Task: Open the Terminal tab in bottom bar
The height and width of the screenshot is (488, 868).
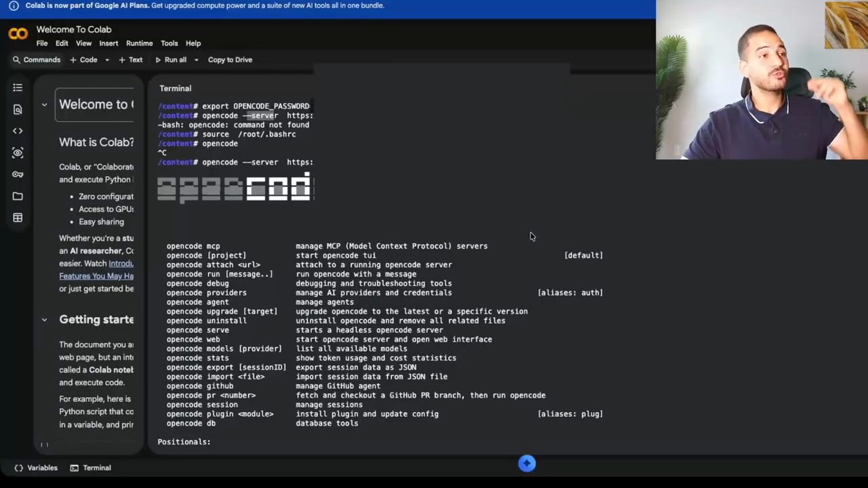Action: [90, 468]
